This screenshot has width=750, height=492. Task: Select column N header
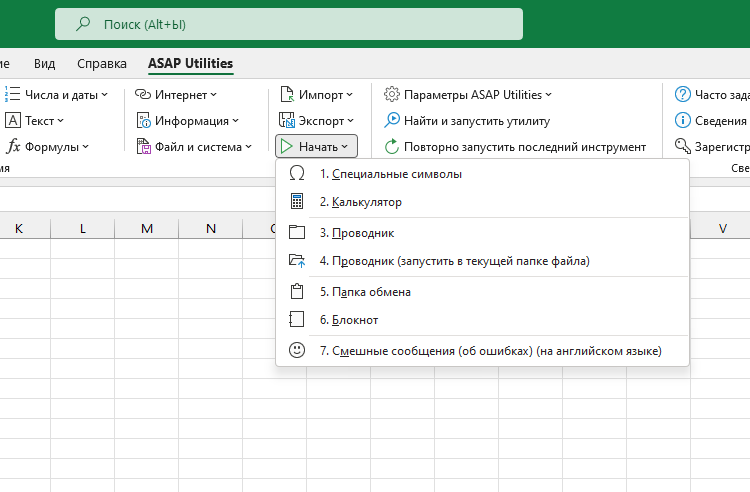pyautogui.click(x=211, y=229)
